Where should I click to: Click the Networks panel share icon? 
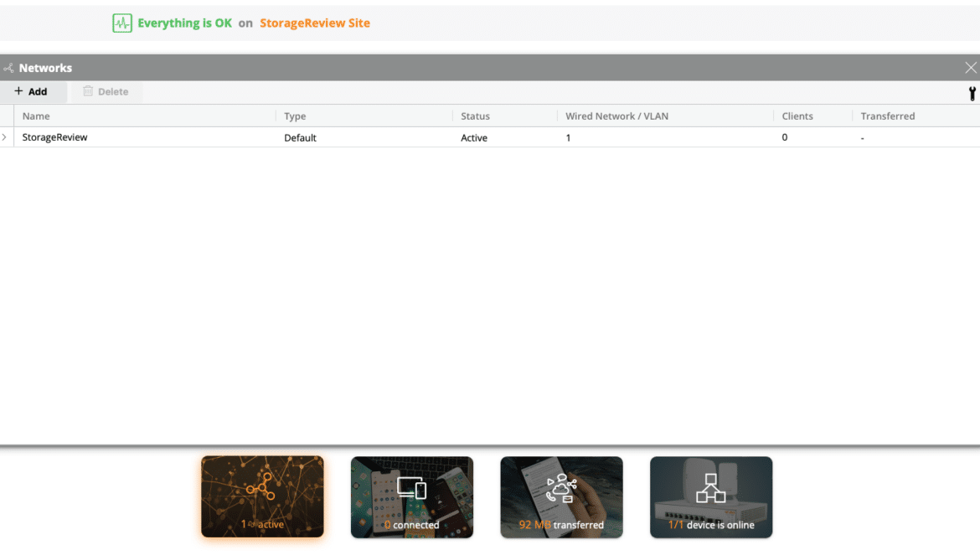[x=8, y=68]
